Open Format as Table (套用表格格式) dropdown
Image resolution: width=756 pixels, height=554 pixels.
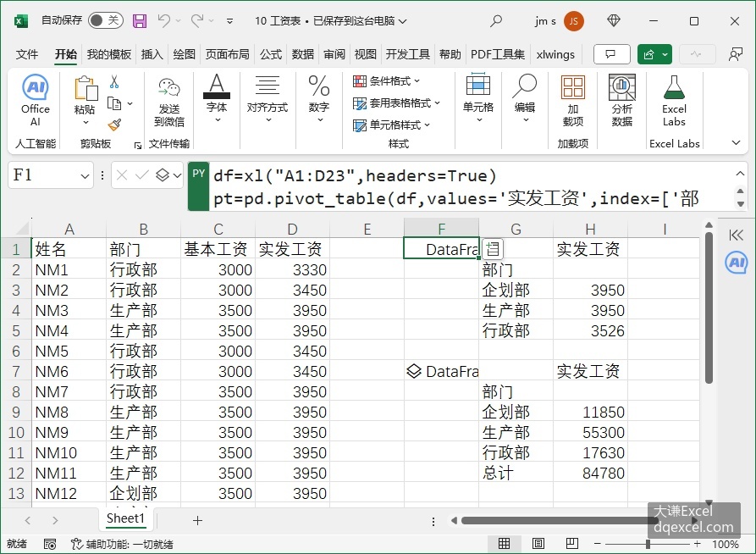coord(396,102)
